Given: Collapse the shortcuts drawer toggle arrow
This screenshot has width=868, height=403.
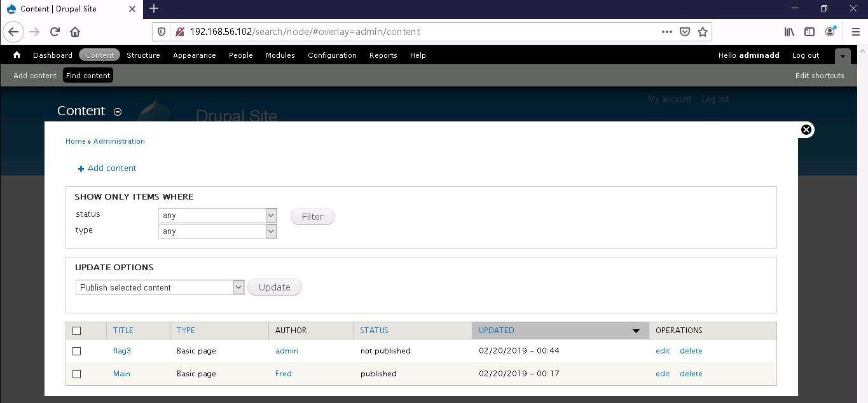Looking at the screenshot, I should (843, 56).
